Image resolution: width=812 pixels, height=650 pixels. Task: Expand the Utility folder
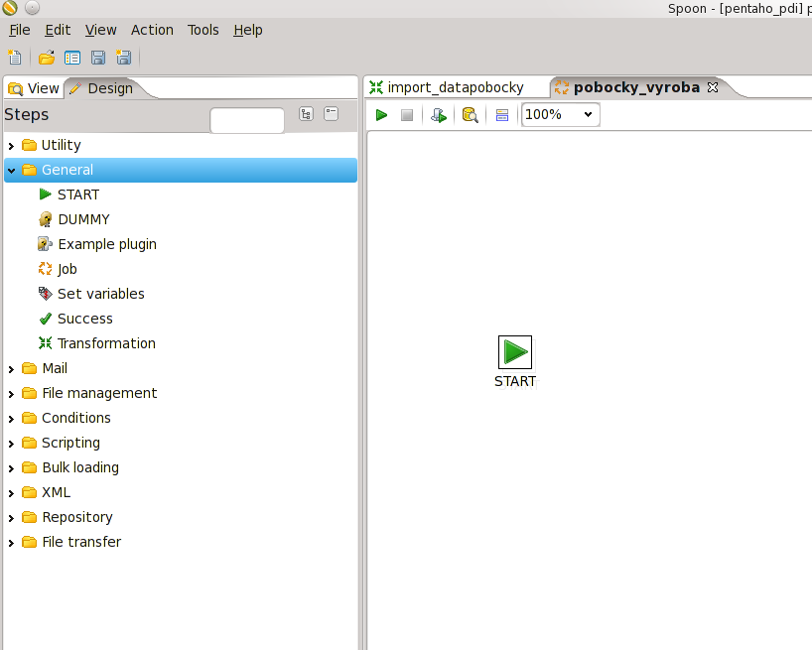pos(12,146)
